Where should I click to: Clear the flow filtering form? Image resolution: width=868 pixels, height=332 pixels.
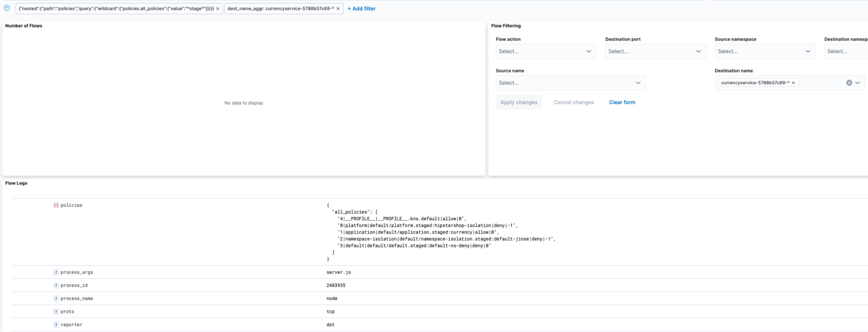[622, 102]
